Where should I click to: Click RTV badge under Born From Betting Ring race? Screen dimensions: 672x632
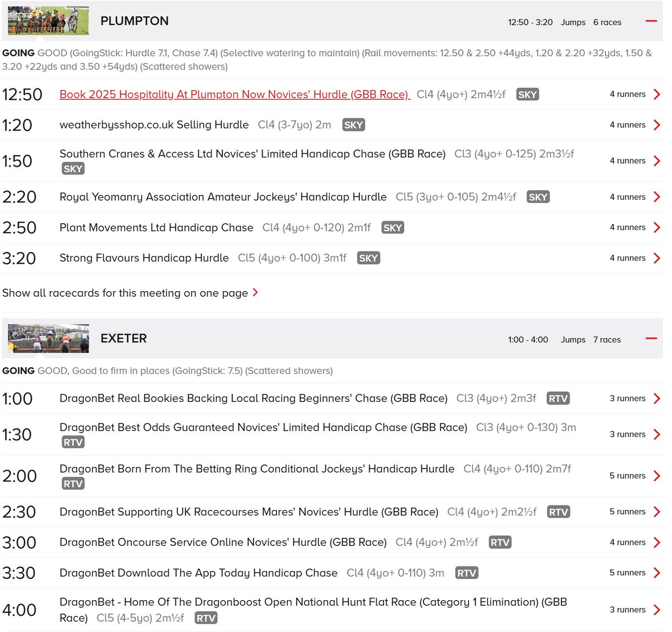point(73,484)
